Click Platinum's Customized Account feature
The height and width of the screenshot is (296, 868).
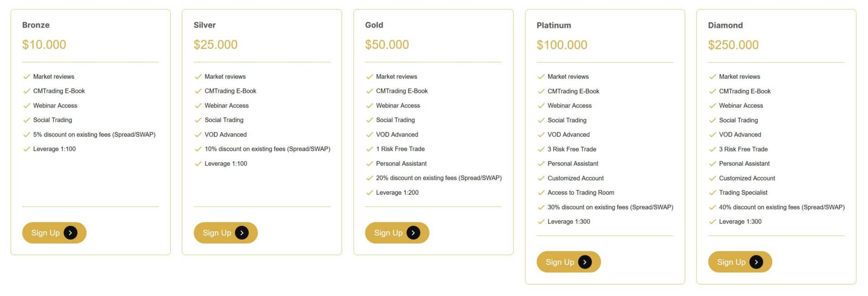tap(576, 178)
